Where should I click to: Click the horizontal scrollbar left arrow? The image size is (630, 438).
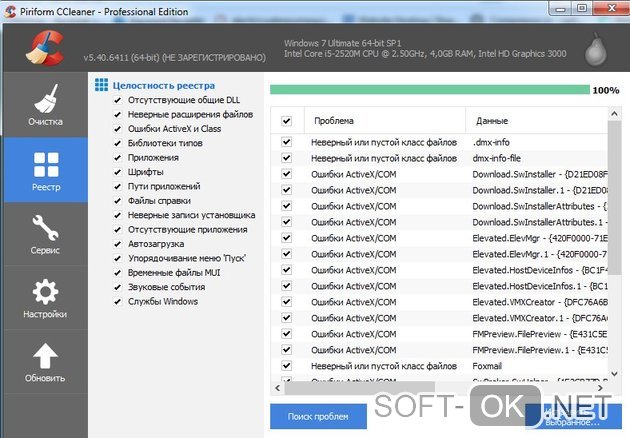coord(277,388)
